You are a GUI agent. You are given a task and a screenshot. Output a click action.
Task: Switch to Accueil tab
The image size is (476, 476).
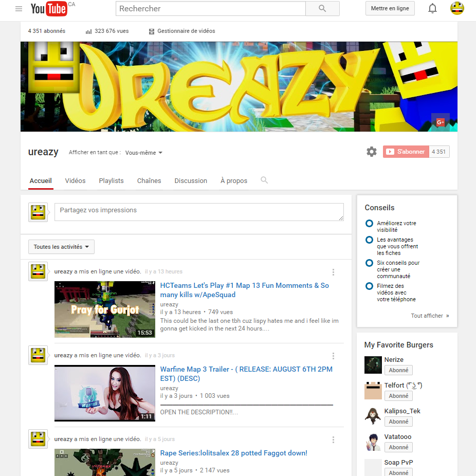click(x=41, y=181)
